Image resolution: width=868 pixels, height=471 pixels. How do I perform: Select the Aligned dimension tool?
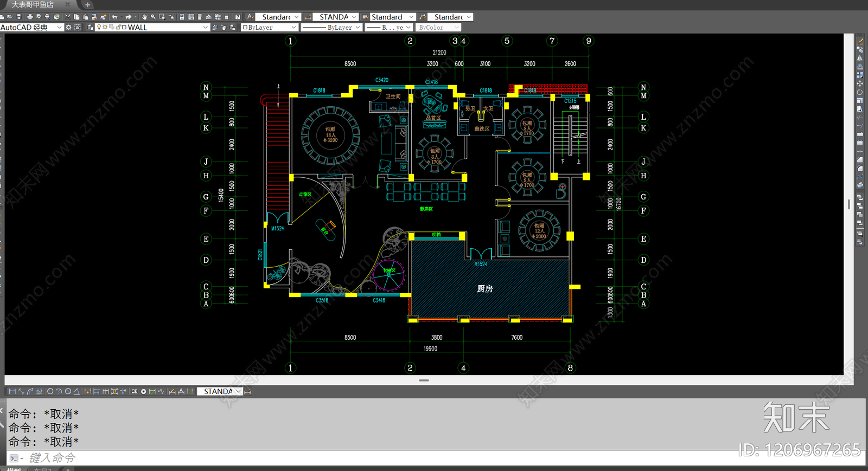click(x=21, y=391)
